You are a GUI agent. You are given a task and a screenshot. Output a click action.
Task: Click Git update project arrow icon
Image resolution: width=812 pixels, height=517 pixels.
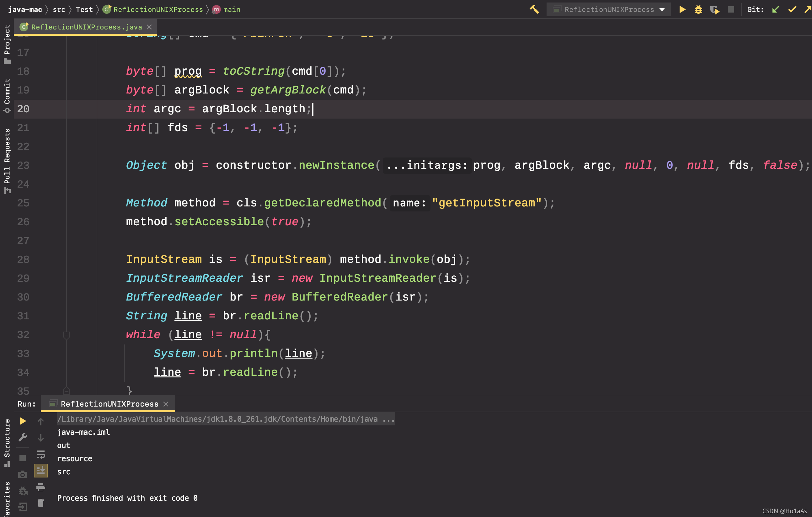pyautogui.click(x=776, y=9)
